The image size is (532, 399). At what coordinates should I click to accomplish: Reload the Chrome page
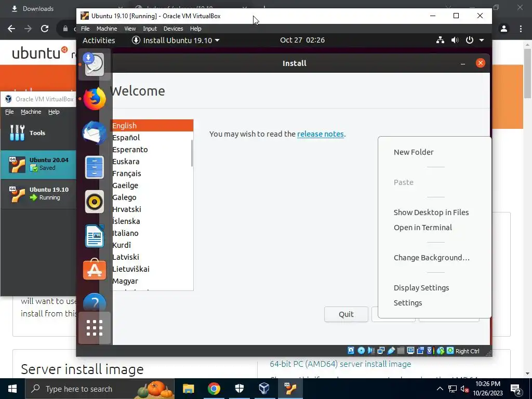(45, 29)
